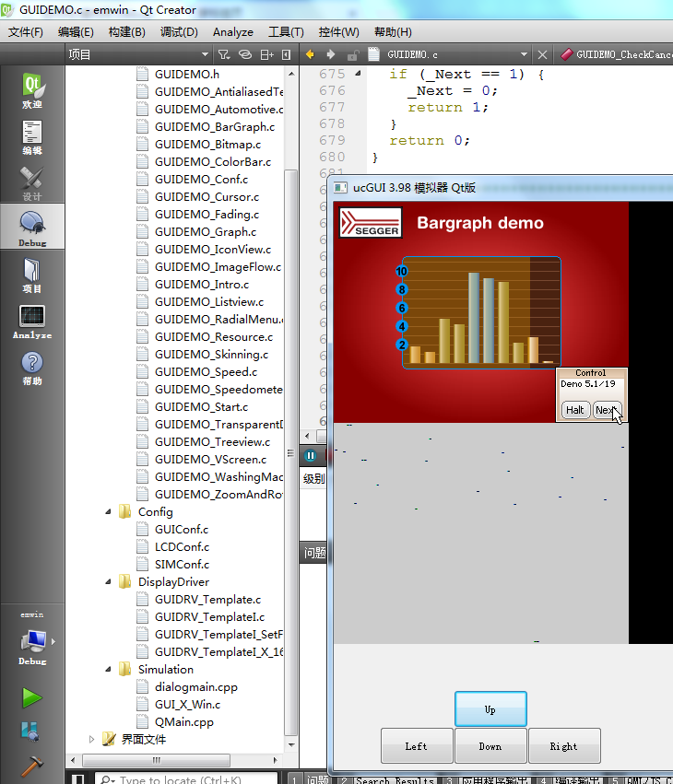This screenshot has width=673, height=784.
Task: Collapse the Simulation folder
Action: click(x=109, y=670)
